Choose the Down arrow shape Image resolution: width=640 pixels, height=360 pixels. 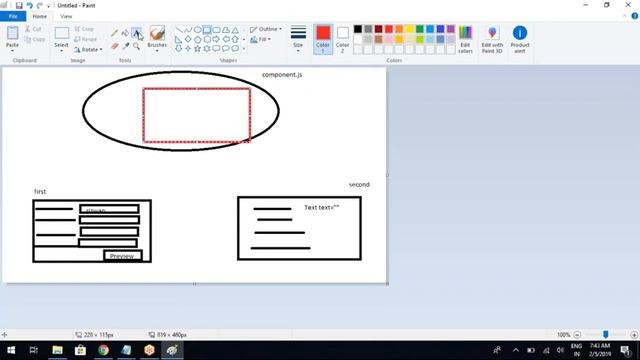coord(178,49)
